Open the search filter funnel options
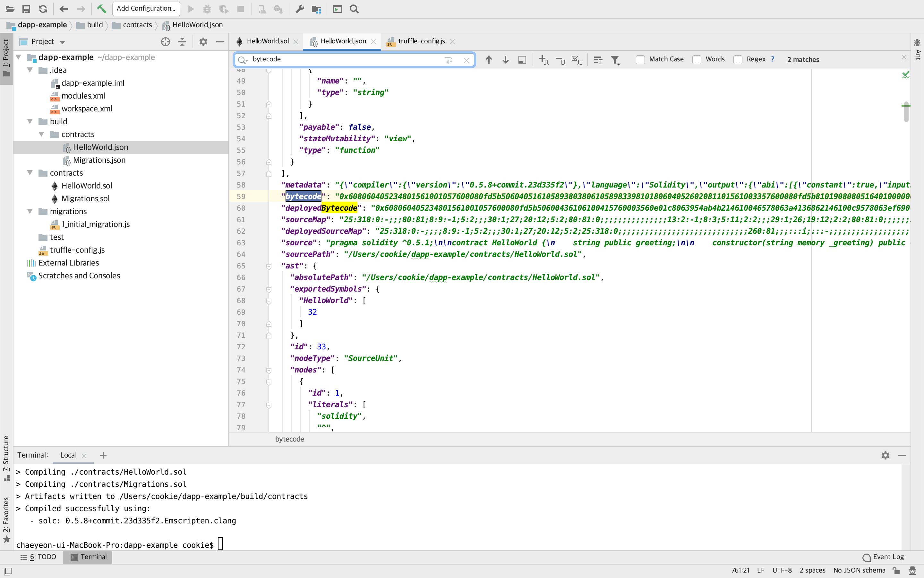This screenshot has height=578, width=924. coord(615,60)
